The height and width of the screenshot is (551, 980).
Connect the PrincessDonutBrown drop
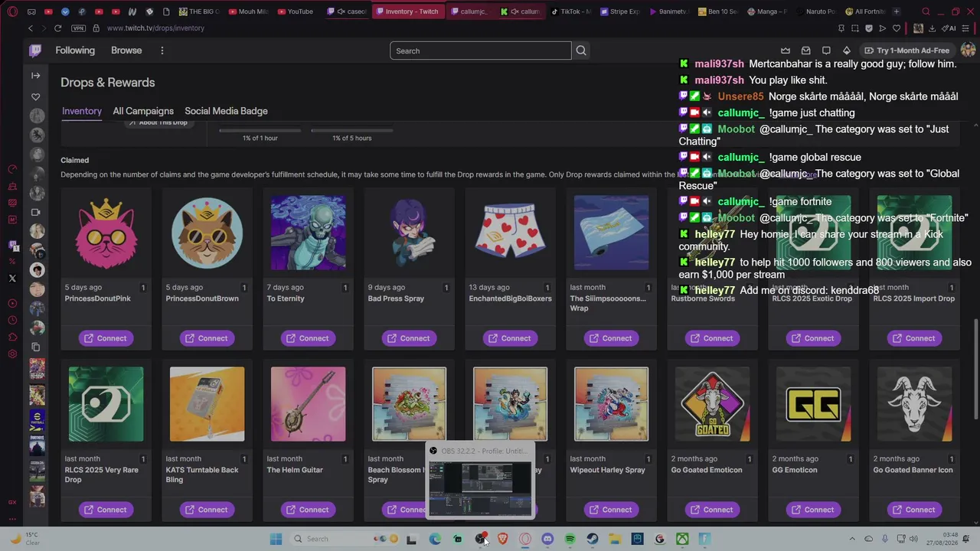click(x=207, y=338)
